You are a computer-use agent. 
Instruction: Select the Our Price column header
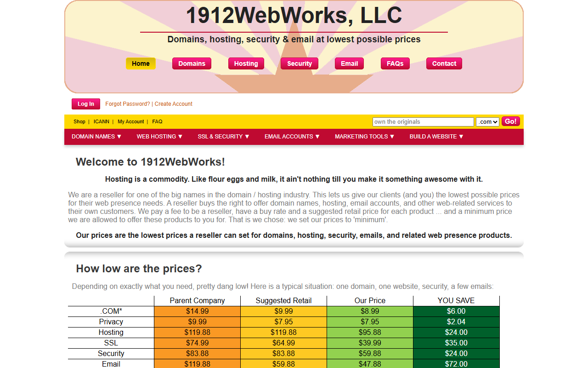[370, 301]
